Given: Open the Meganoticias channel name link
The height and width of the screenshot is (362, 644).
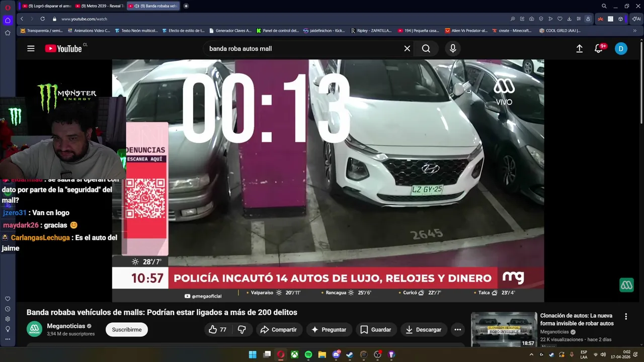Looking at the screenshot, I should [66, 326].
